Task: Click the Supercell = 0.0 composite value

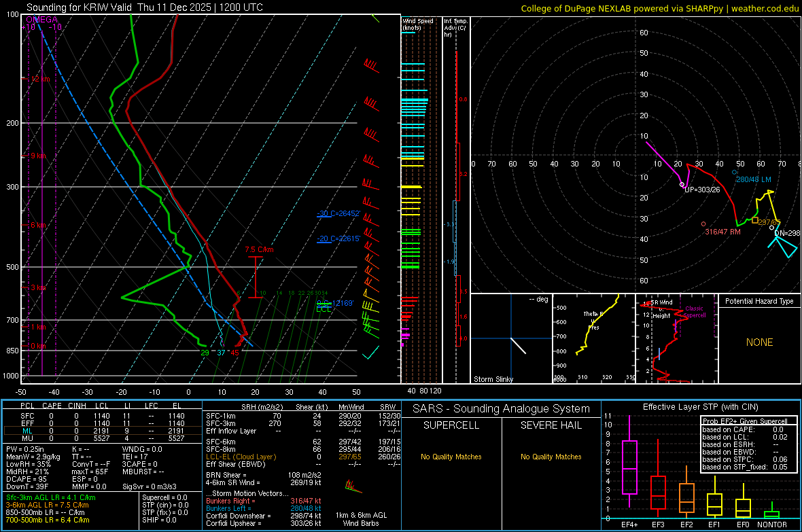Action: click(164, 498)
